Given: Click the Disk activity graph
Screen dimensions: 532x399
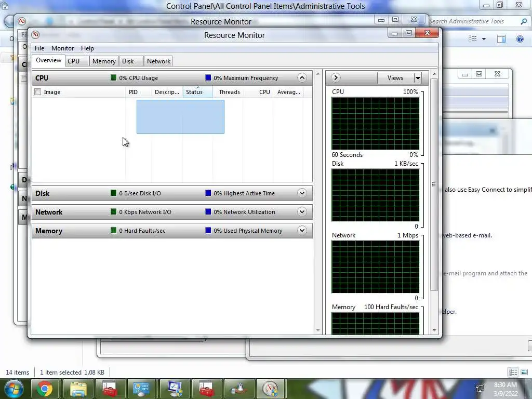Looking at the screenshot, I should [x=375, y=195].
